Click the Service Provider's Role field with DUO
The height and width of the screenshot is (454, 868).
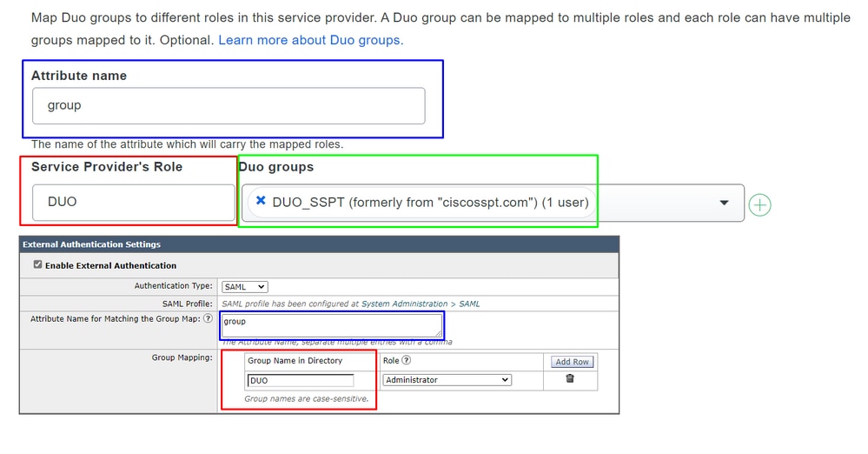134,203
